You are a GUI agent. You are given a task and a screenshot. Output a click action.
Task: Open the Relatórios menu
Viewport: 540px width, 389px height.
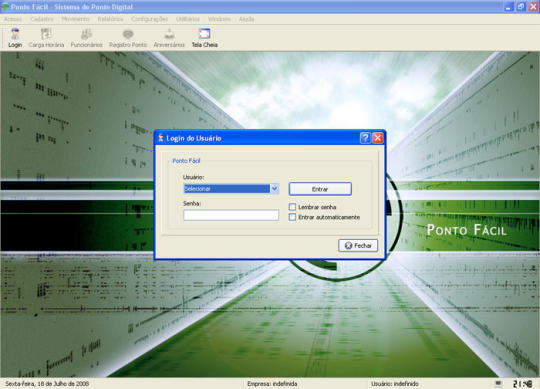110,19
